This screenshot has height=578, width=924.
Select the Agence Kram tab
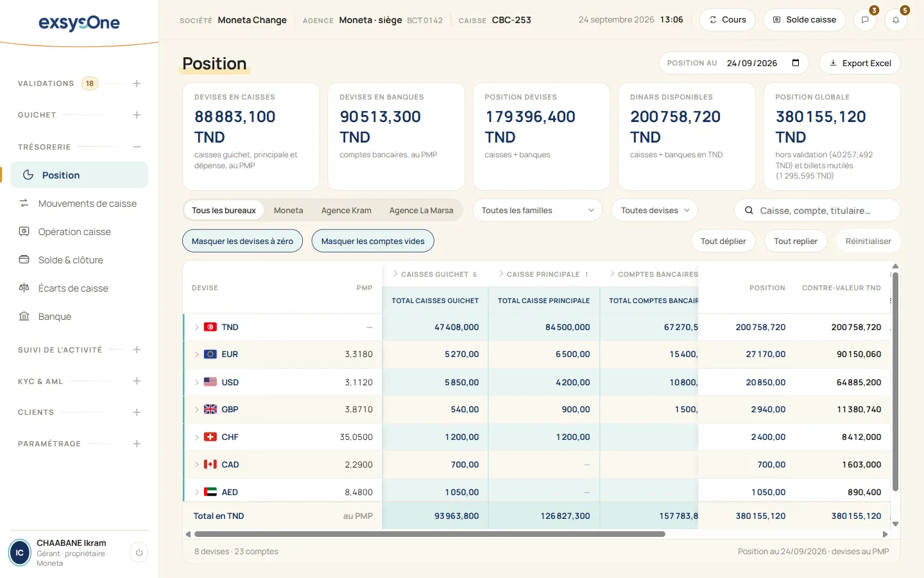[x=346, y=210]
